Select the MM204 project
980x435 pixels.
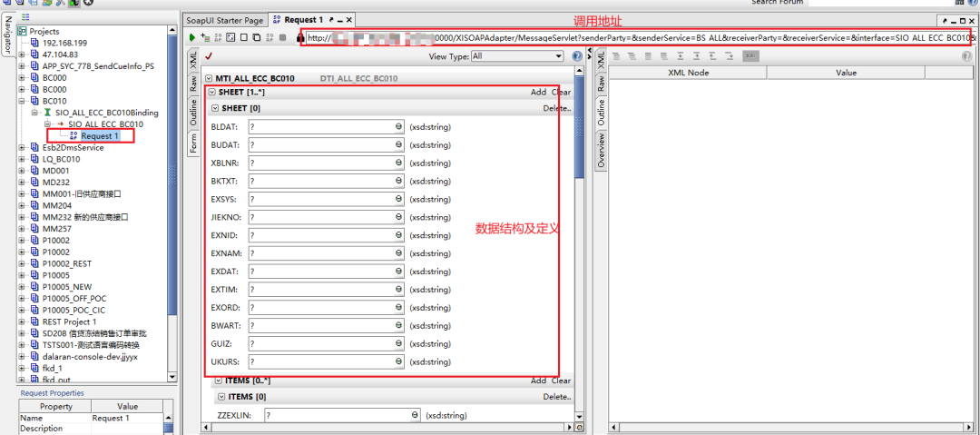point(56,205)
